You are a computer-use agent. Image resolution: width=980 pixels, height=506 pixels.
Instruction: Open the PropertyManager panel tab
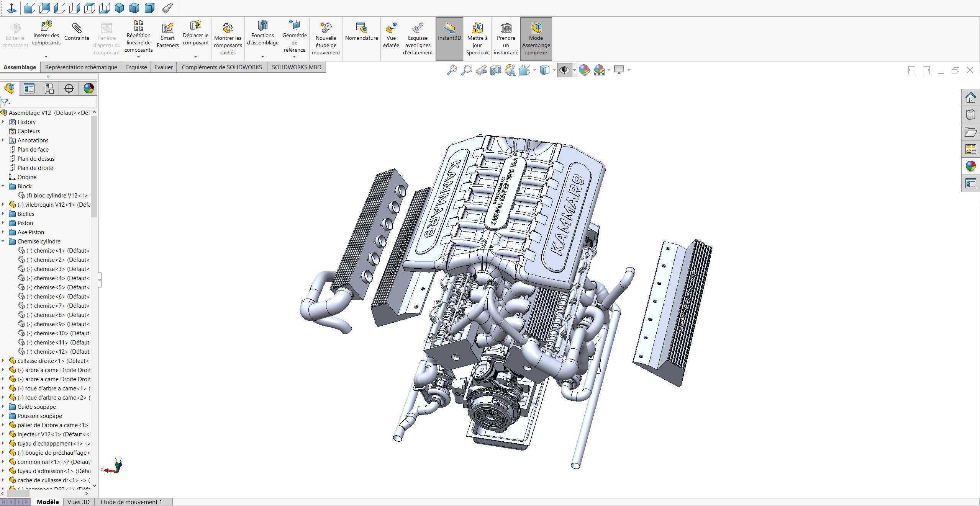pos(29,88)
